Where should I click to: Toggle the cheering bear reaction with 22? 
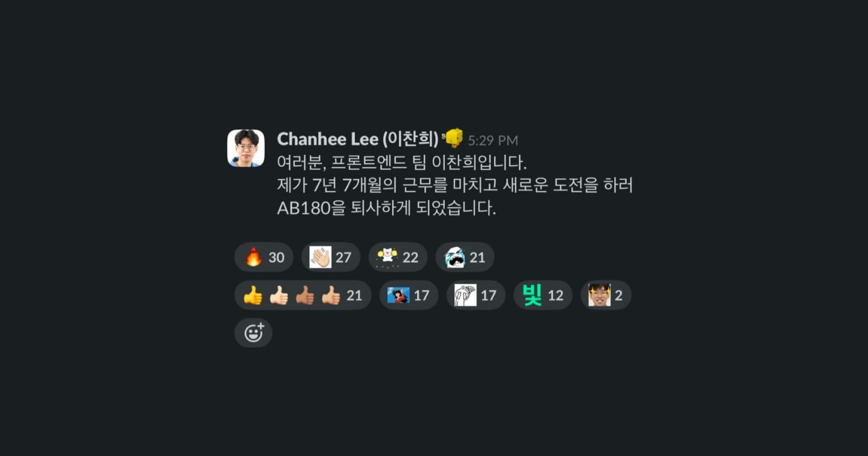[398, 257]
